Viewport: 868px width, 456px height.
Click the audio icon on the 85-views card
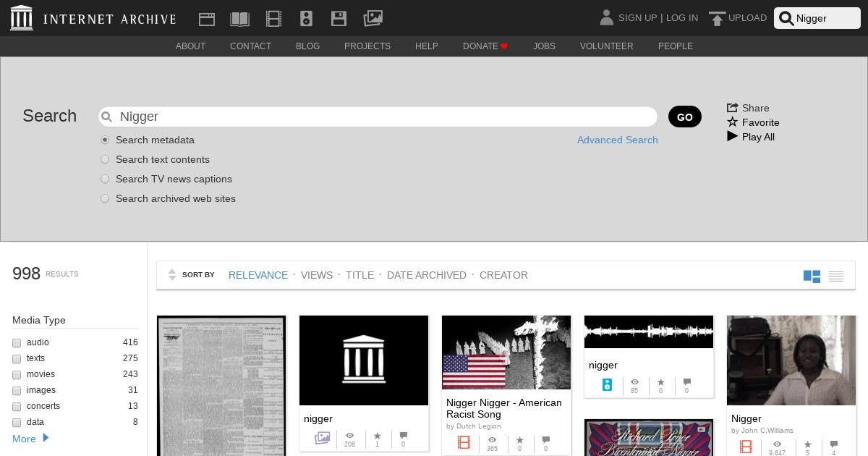click(x=608, y=384)
